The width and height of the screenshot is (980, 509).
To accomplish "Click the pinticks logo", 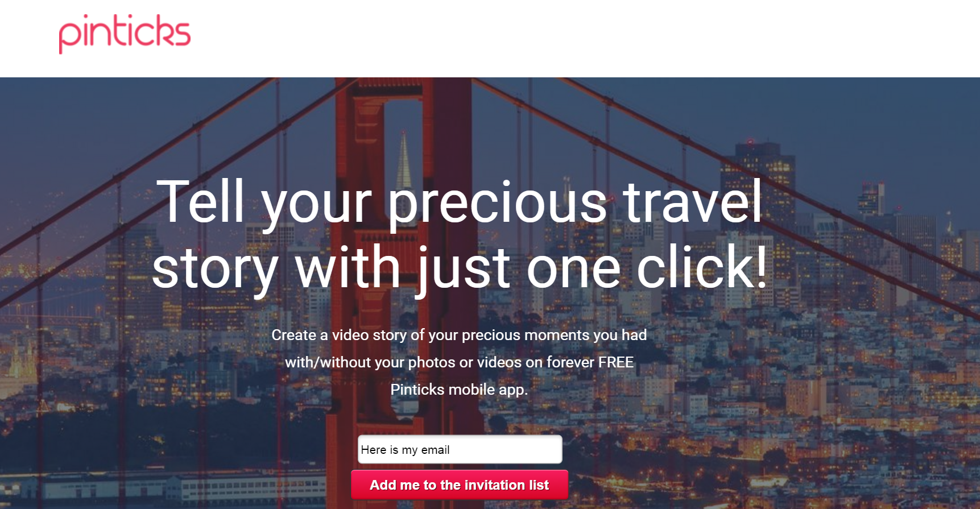I will point(125,34).
